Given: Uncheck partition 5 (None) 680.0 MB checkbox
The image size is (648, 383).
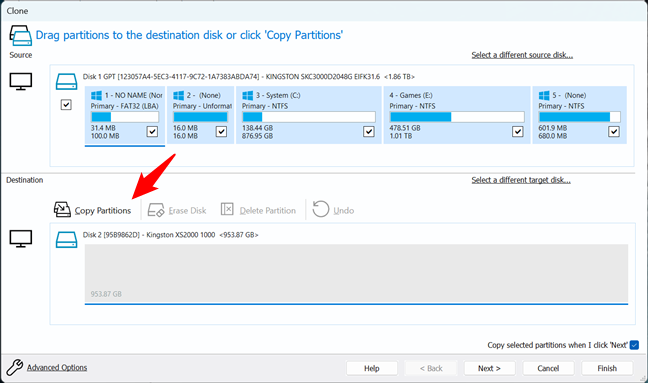Looking at the screenshot, I should (614, 131).
